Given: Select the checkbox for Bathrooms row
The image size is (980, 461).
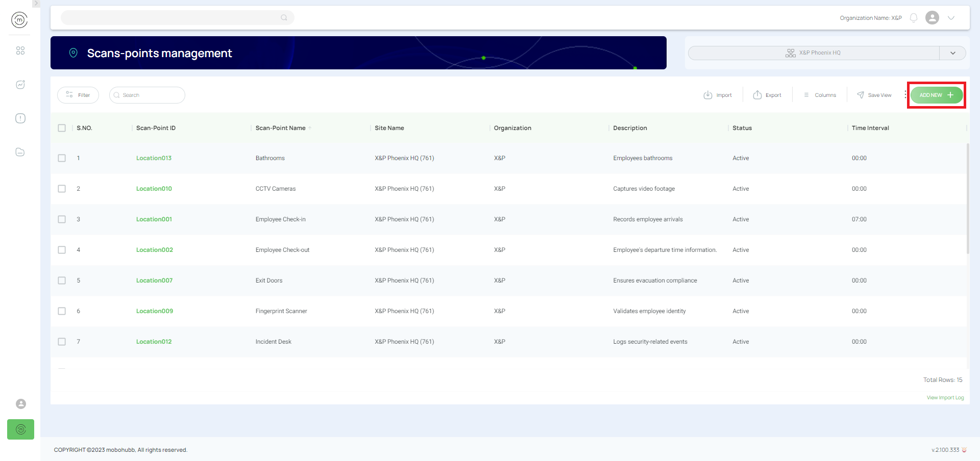Looking at the screenshot, I should 62,158.
